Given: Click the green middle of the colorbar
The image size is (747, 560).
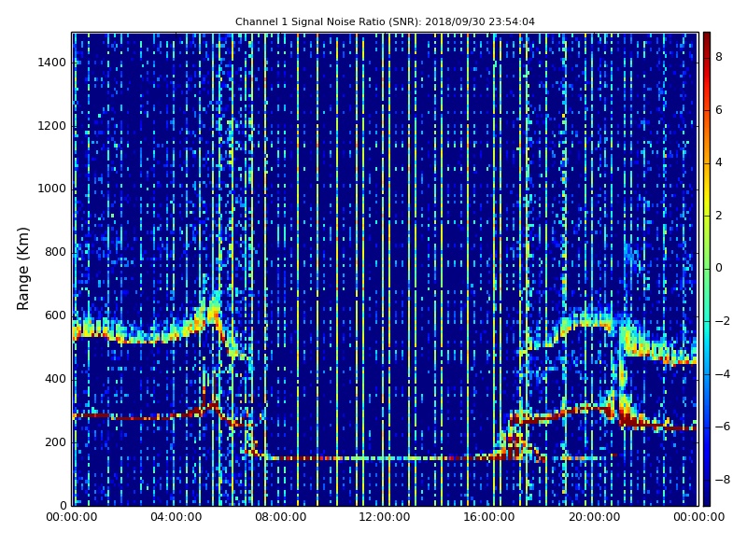Looking at the screenshot, I should tap(707, 269).
